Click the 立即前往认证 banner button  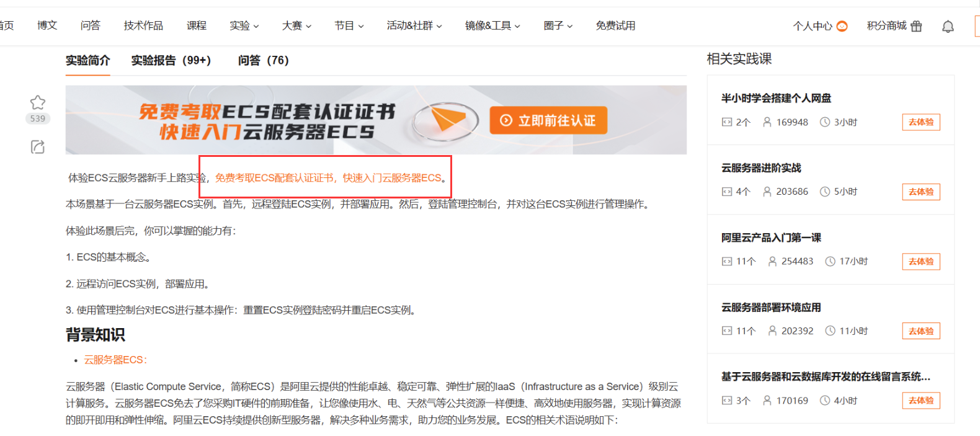548,120
